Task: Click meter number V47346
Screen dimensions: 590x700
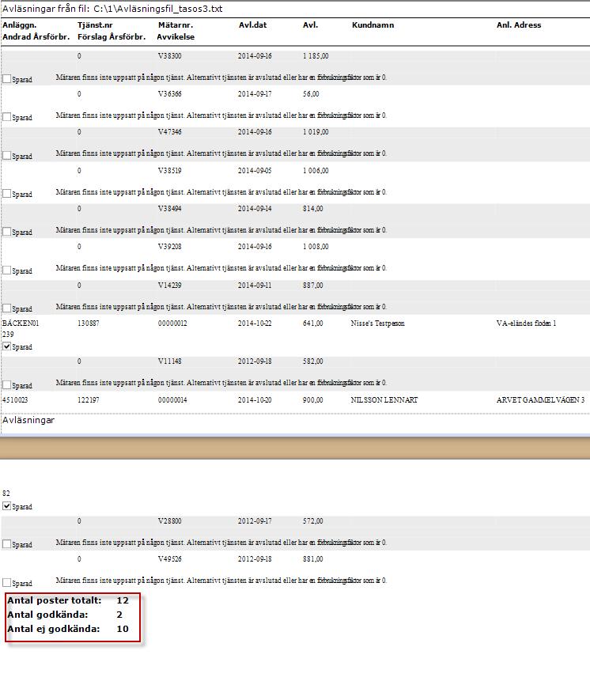Action: (x=169, y=132)
